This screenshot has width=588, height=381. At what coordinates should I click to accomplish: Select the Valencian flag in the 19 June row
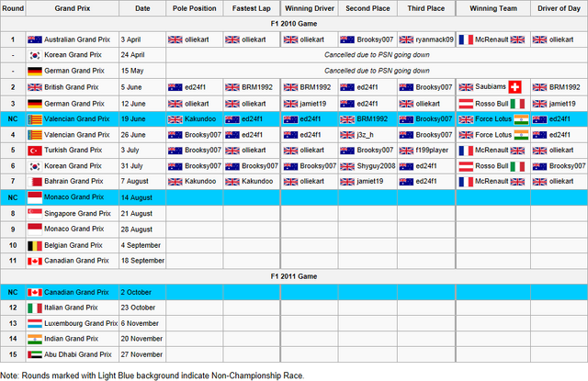coord(35,119)
